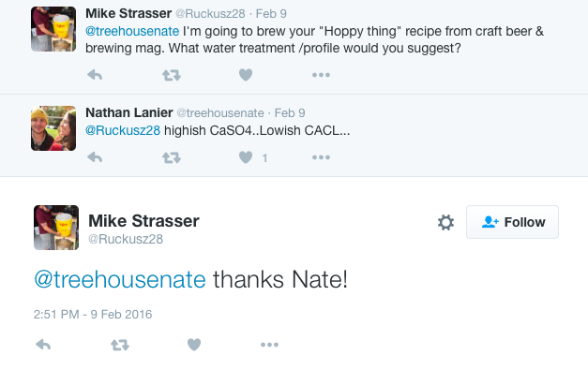588x370 pixels.
Task: Open the 2:51 PM - 9 Feb 2016 timestamp
Action: click(93, 314)
